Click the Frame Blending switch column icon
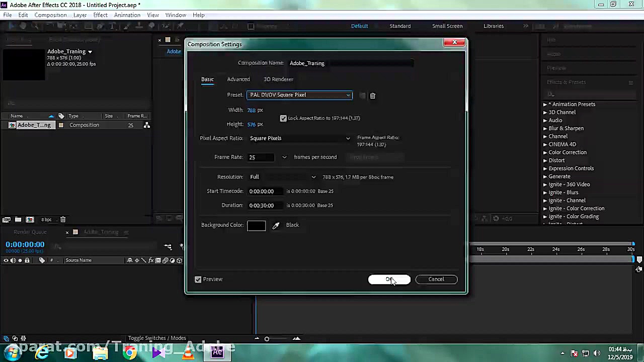The image size is (644, 362). pyautogui.click(x=158, y=260)
